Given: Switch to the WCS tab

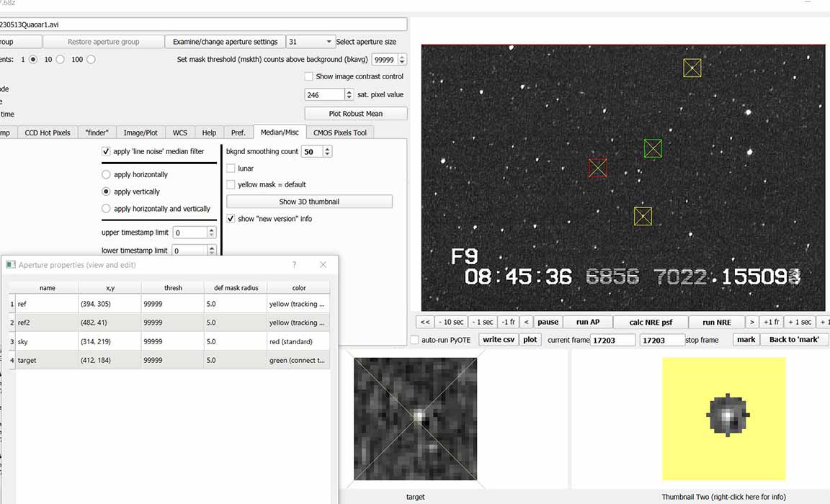Looking at the screenshot, I should click(180, 132).
